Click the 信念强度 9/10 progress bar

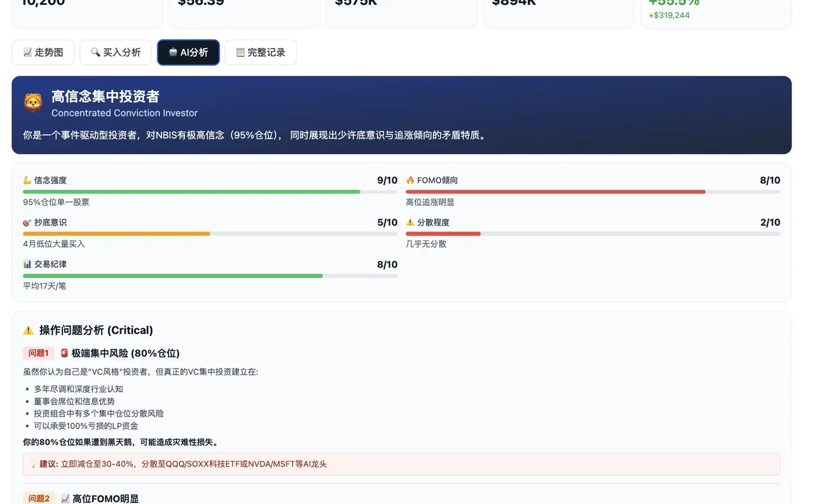[x=210, y=191]
